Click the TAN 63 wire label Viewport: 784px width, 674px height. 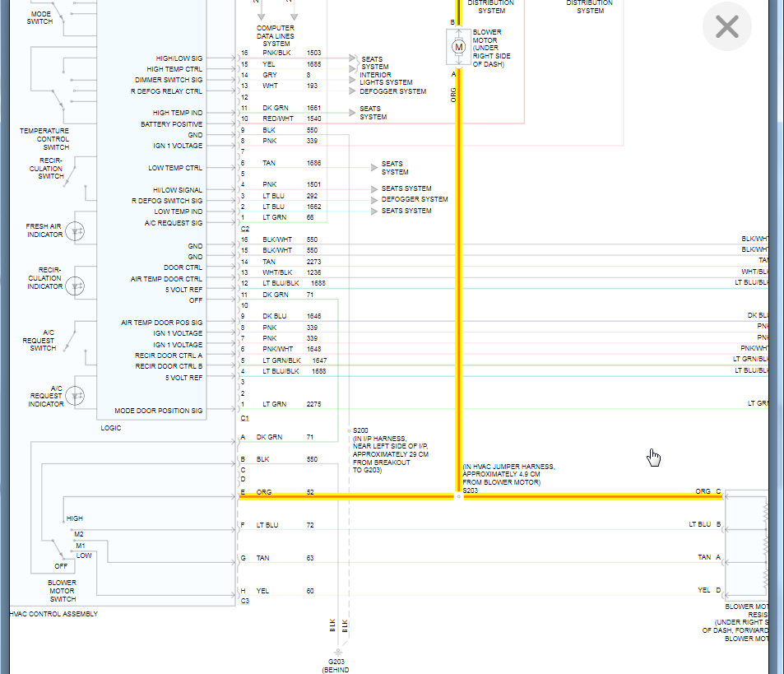285,559
